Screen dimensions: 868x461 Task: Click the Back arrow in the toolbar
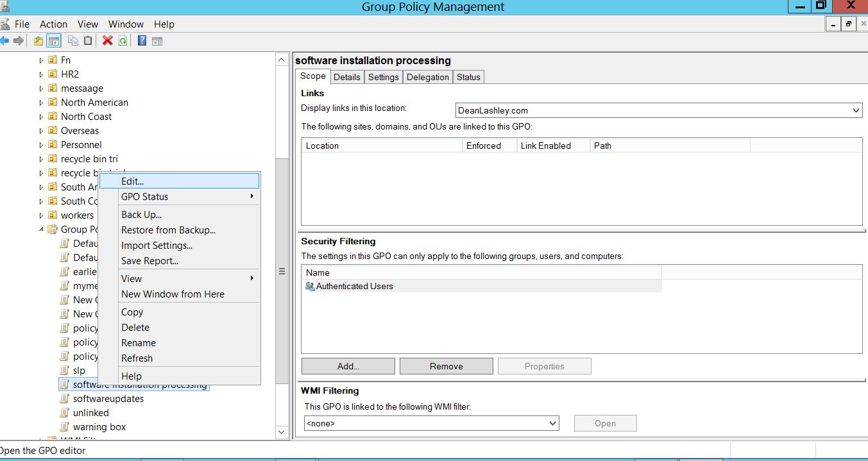[x=4, y=41]
